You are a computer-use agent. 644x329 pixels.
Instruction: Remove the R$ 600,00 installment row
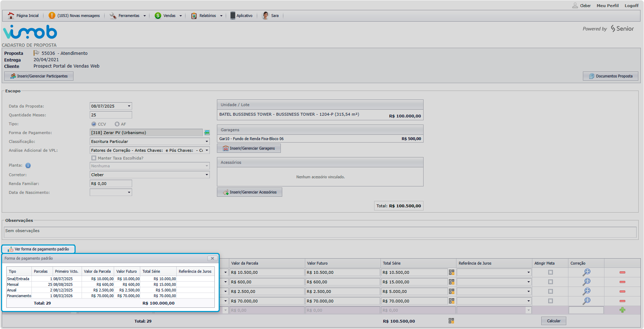pos(622,282)
